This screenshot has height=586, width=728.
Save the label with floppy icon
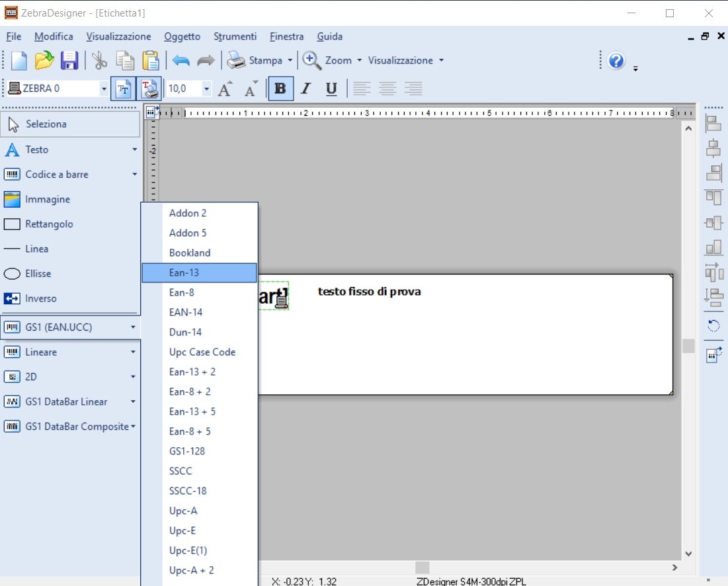point(69,61)
